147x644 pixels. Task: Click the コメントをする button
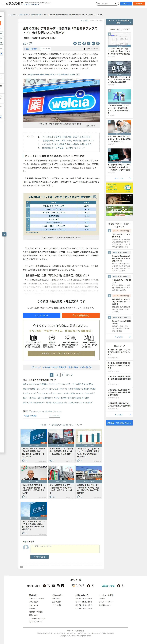click(40, 557)
